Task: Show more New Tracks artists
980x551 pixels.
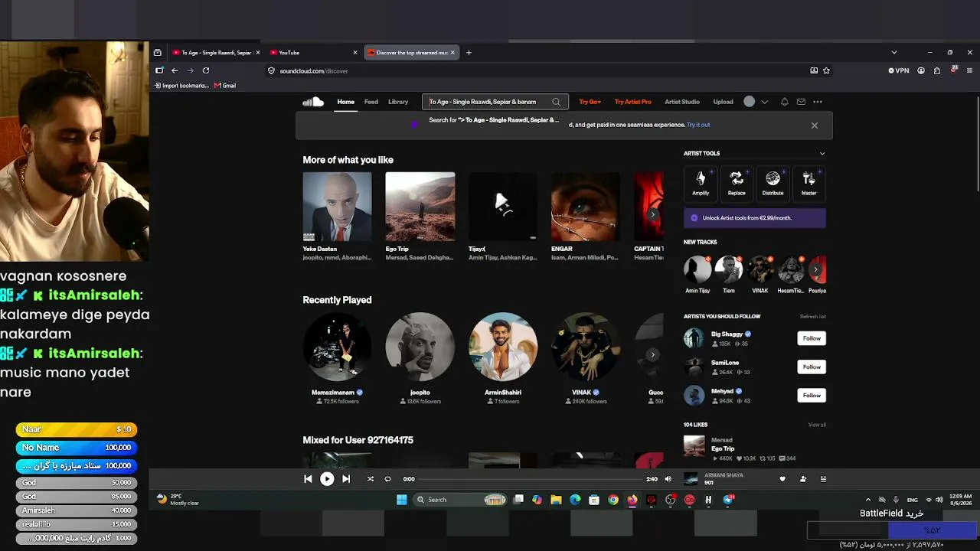Action: (816, 269)
